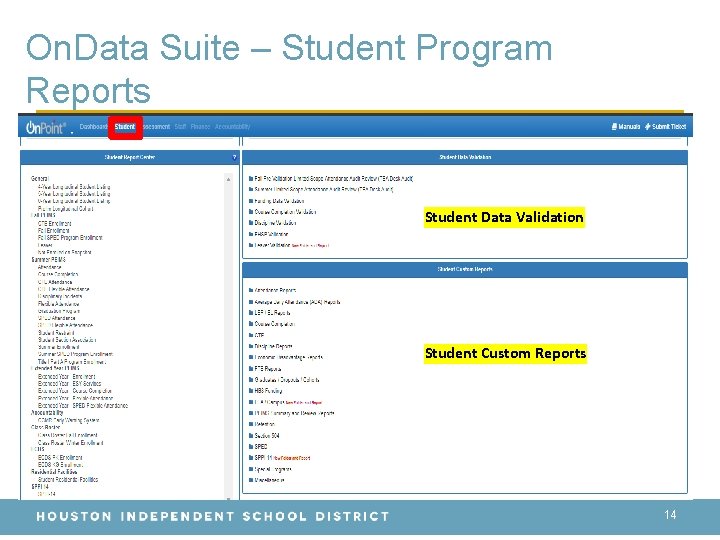Open the Graduates / Dropouts / Cohorts folder icon

(x=251, y=380)
